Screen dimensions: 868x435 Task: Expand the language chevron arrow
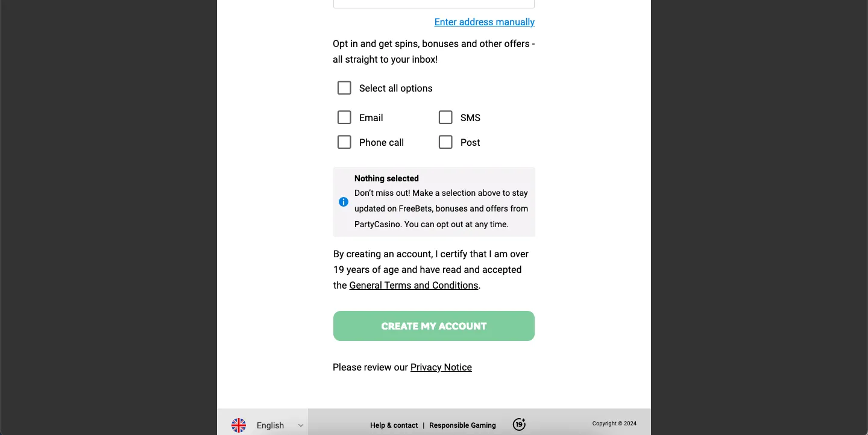coord(301,425)
